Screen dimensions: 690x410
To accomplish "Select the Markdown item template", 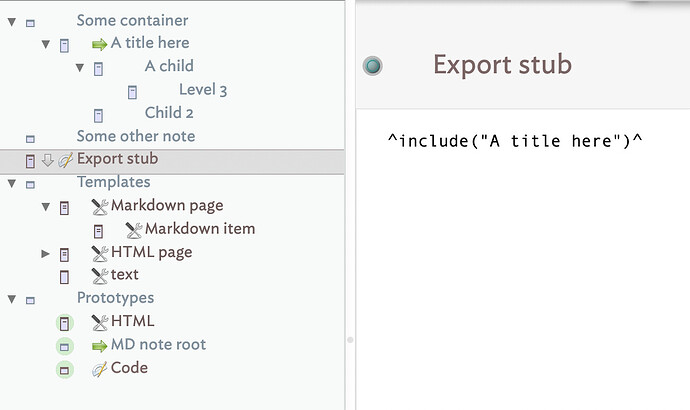I will 200,229.
